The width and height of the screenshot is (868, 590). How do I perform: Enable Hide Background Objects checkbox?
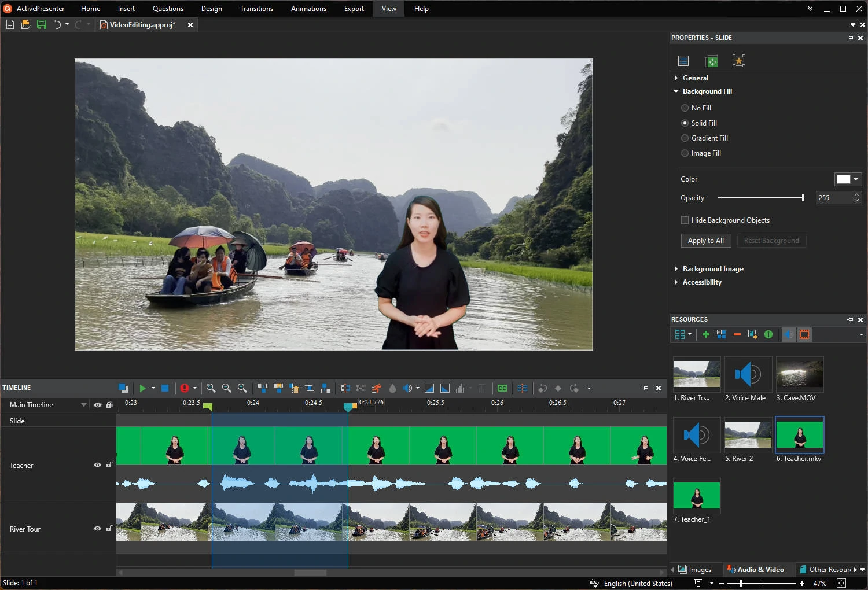[x=685, y=220]
